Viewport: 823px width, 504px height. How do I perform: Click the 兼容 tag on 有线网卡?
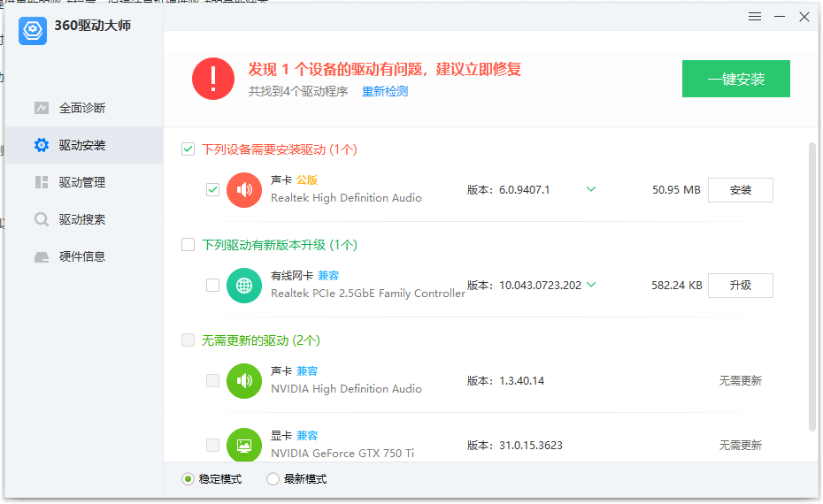click(328, 275)
